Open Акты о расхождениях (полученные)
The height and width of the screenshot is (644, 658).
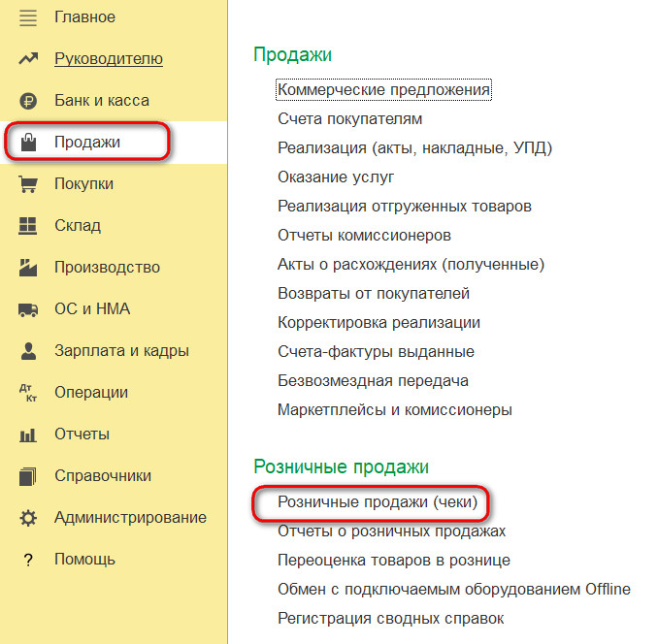(x=411, y=265)
